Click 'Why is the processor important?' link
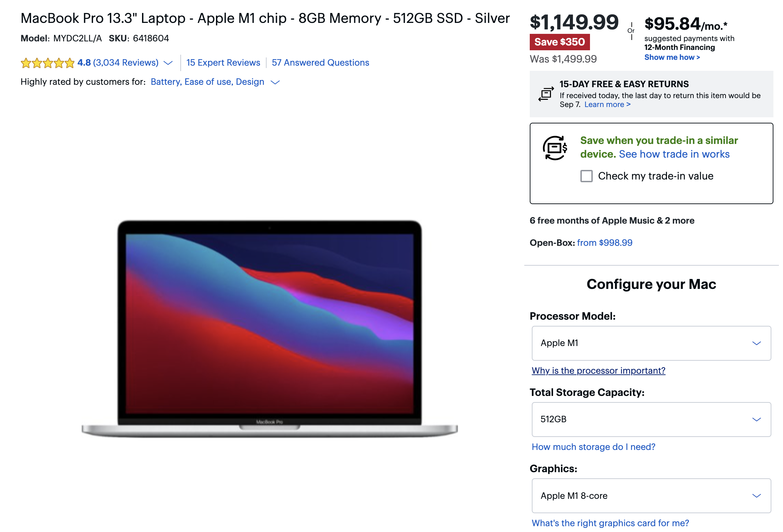The width and height of the screenshot is (783, 532). pos(599,371)
